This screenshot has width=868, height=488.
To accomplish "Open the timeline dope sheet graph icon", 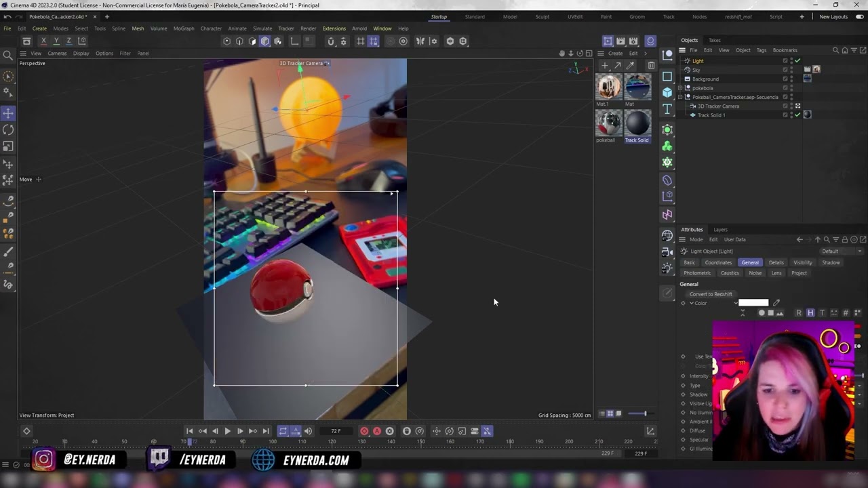I will pyautogui.click(x=650, y=431).
